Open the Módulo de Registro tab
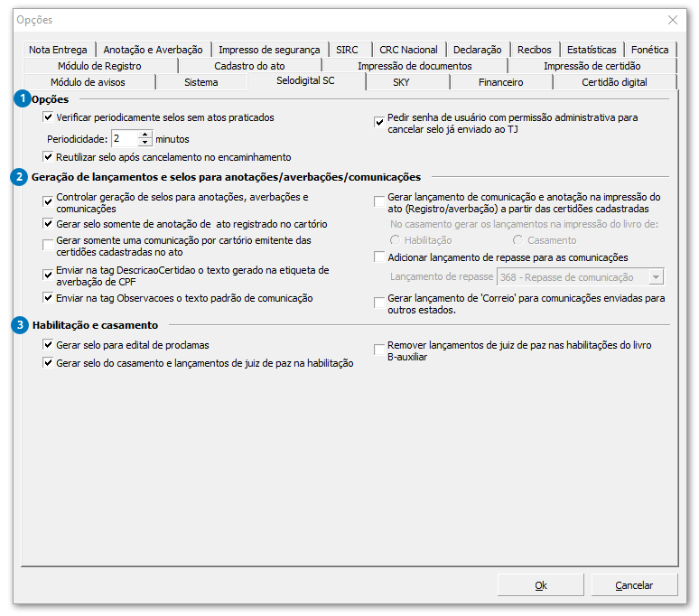The width and height of the screenshot is (699, 616). click(99, 66)
